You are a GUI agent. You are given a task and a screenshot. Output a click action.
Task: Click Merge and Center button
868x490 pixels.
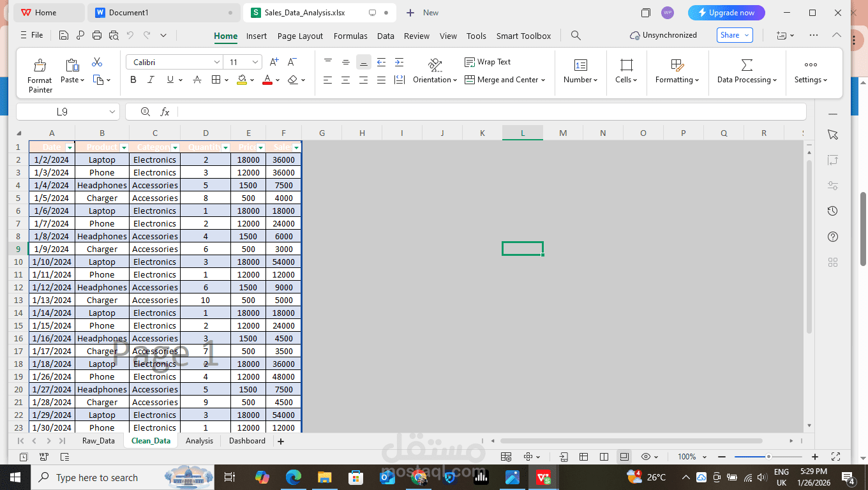tap(505, 80)
